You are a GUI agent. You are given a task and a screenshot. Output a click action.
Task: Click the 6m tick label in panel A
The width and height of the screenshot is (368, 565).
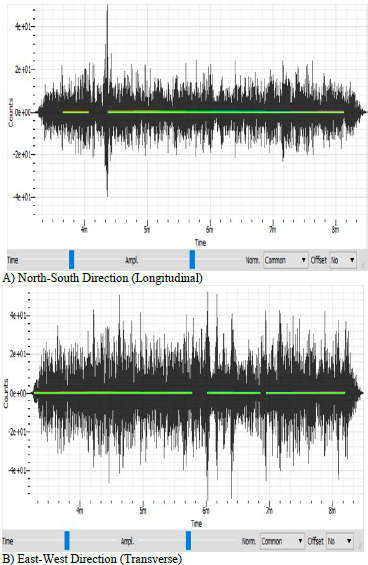tap(209, 230)
